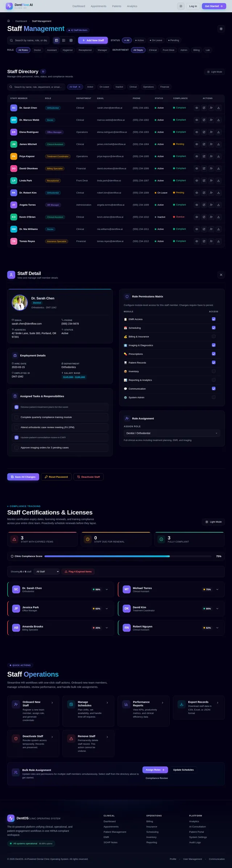232x868 pixels.
Task: Click the edit icon in Elena Rodriguez's row
Action: (204, 132)
